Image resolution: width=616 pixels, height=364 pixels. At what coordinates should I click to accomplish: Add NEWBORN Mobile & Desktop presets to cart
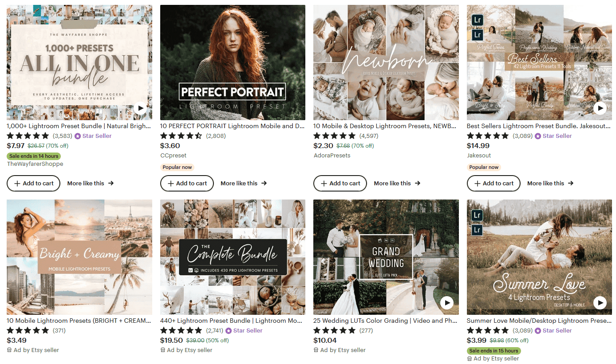[x=340, y=183]
